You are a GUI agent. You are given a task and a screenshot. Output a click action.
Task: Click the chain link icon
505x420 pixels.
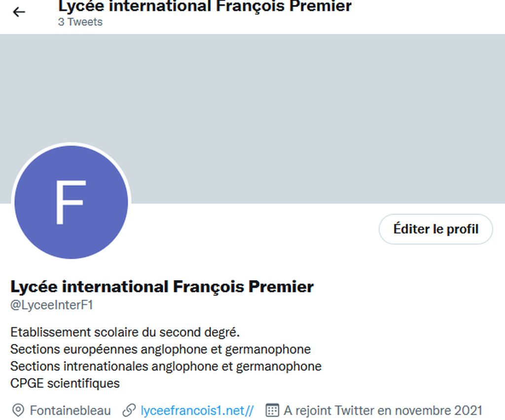coord(129,410)
